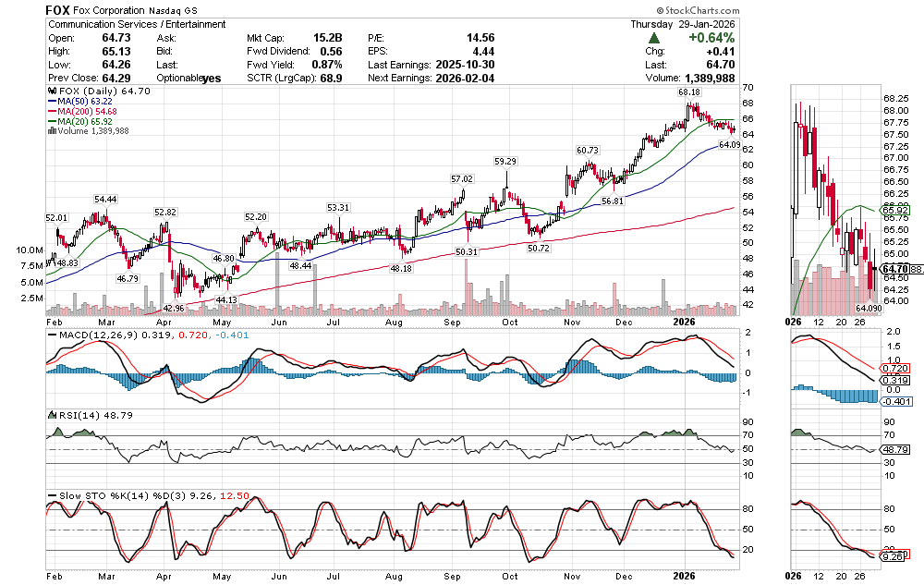Click the blue -0.401 histogram value tag
Viewport: 924px width, 585px height.
click(x=897, y=401)
